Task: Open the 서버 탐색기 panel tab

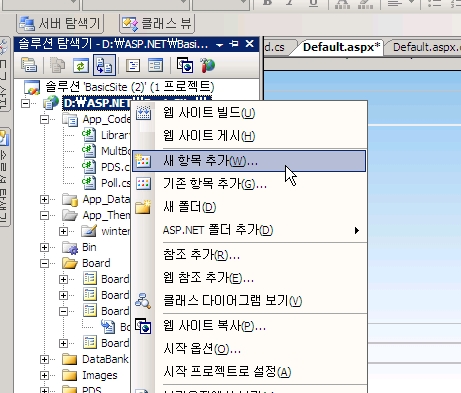Action: [60, 23]
